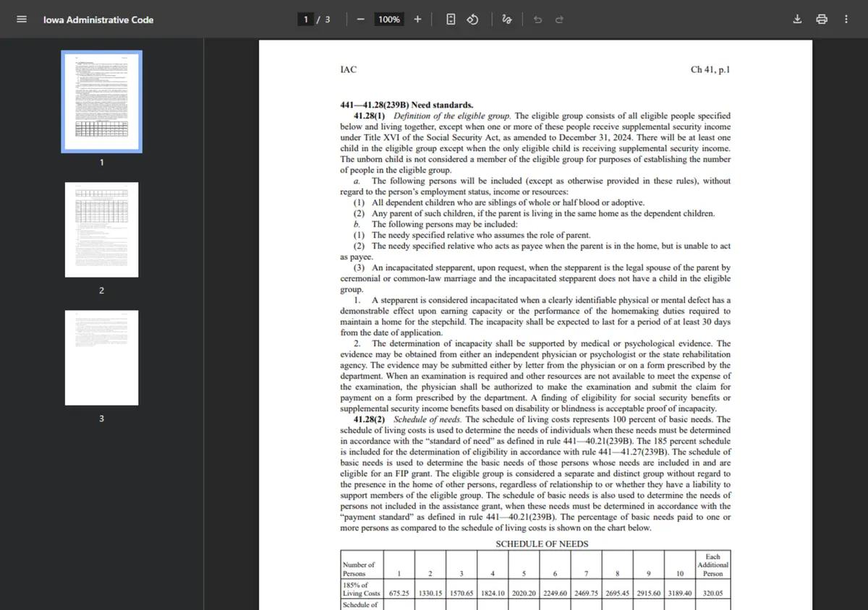Image resolution: width=868 pixels, height=610 pixels.
Task: Click the '1330.15' table cell
Action: (430, 593)
